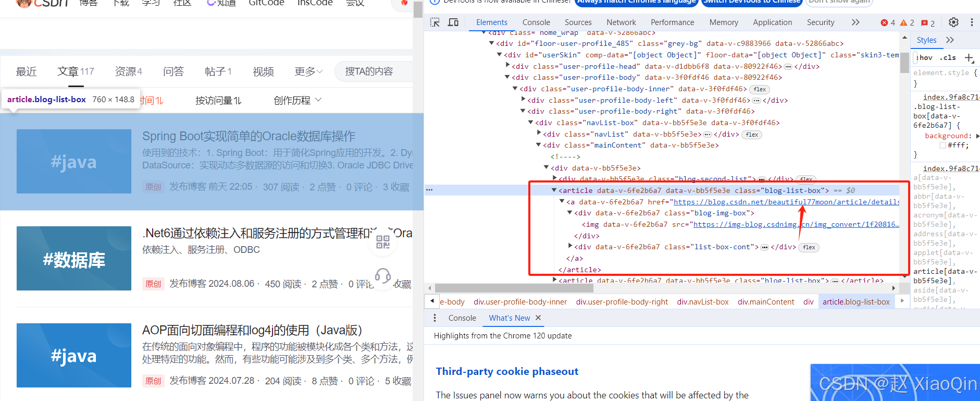Click the flex badge beside list-box-cont div
The width and height of the screenshot is (980, 401).
(x=809, y=248)
